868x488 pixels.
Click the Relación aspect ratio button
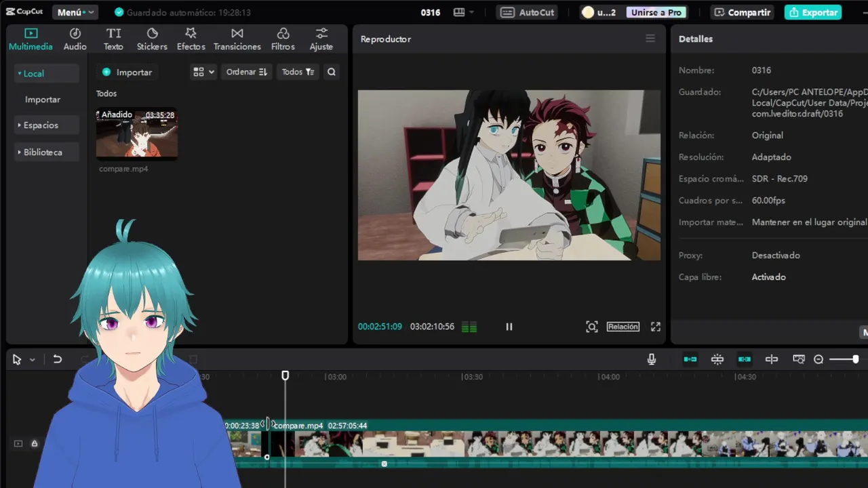pyautogui.click(x=623, y=327)
